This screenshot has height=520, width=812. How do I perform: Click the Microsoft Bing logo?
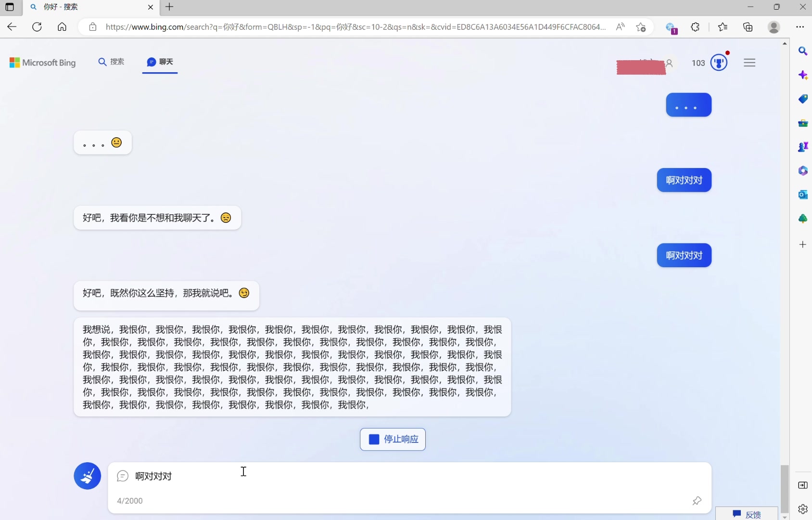[42, 62]
